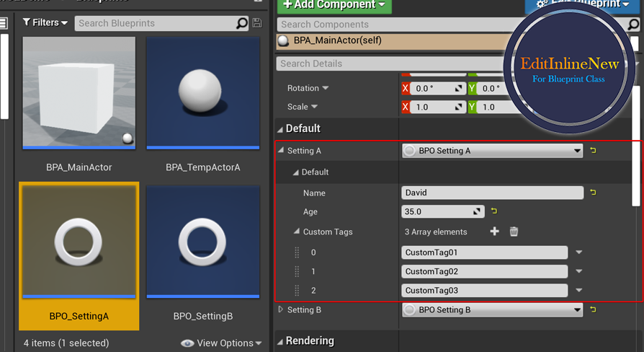644x352 pixels.
Task: Click the '4 items (1 selected)' status text
Action: [x=66, y=343]
